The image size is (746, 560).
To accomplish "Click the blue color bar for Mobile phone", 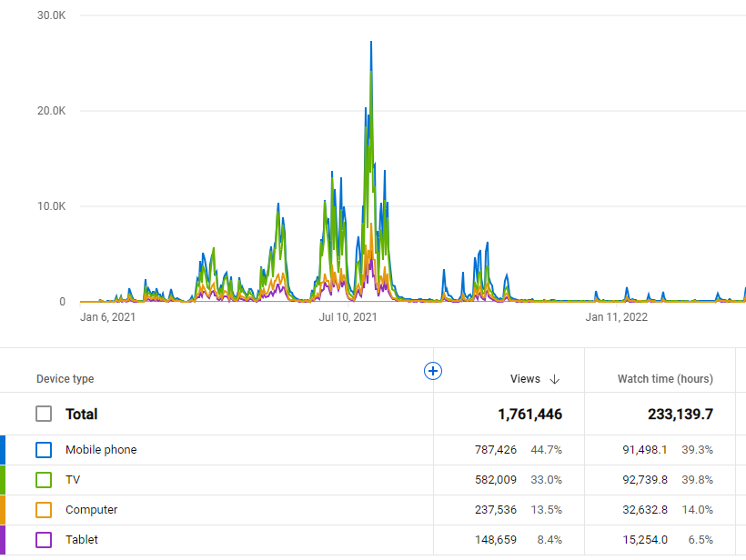I will coord(3,449).
